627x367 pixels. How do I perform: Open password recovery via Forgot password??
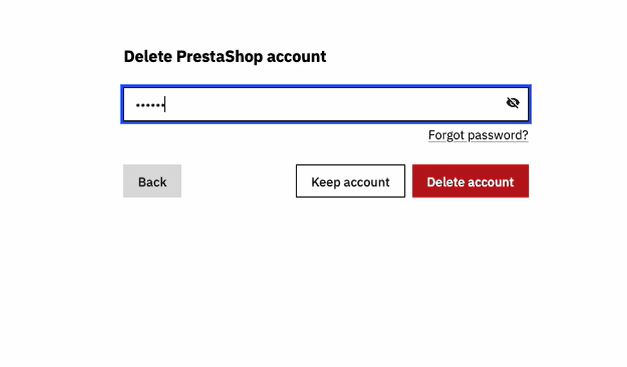pyautogui.click(x=478, y=135)
